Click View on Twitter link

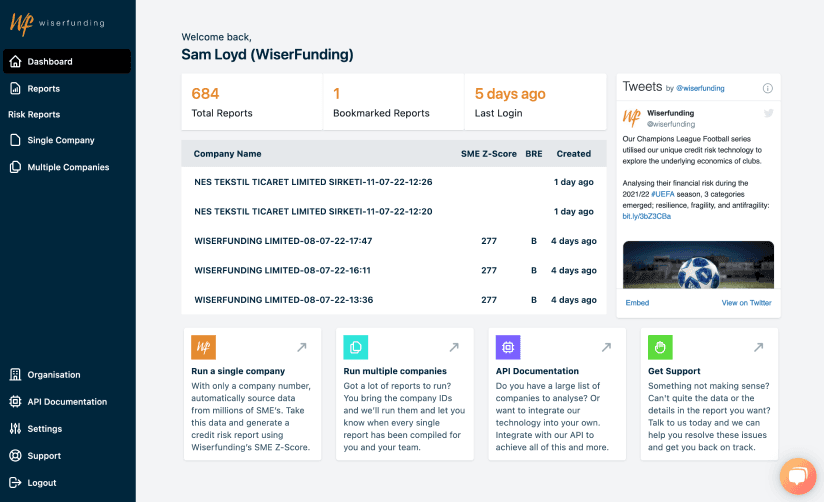[x=746, y=303]
